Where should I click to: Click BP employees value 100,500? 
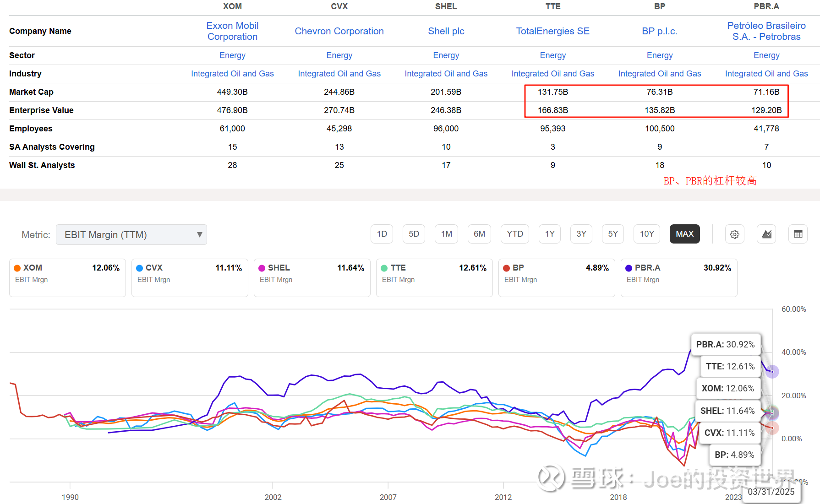(x=660, y=129)
